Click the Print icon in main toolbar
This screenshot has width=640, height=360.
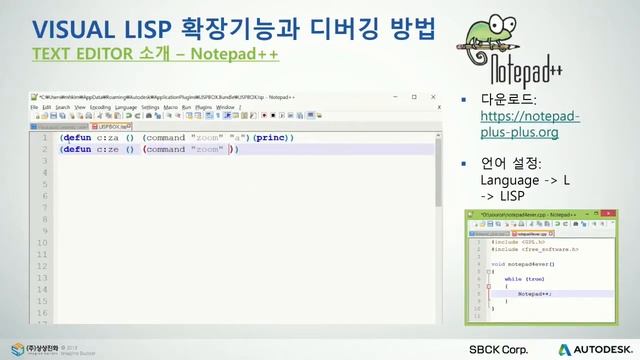coord(89,116)
